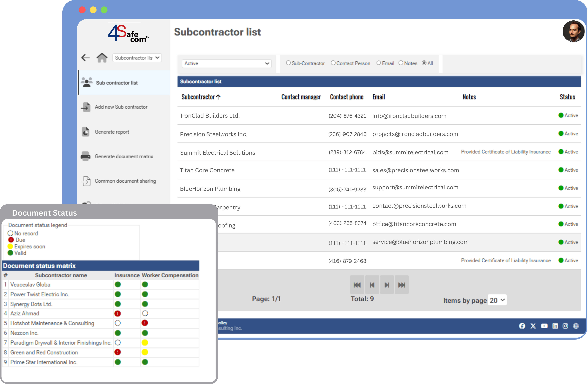Open the X social icon in footer

533,326
